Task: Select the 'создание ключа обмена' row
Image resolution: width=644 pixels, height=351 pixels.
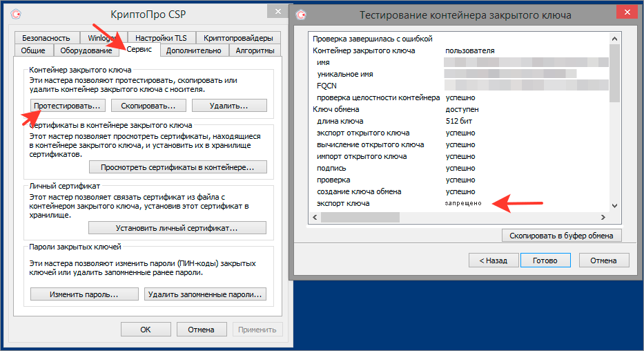Action: (x=459, y=191)
